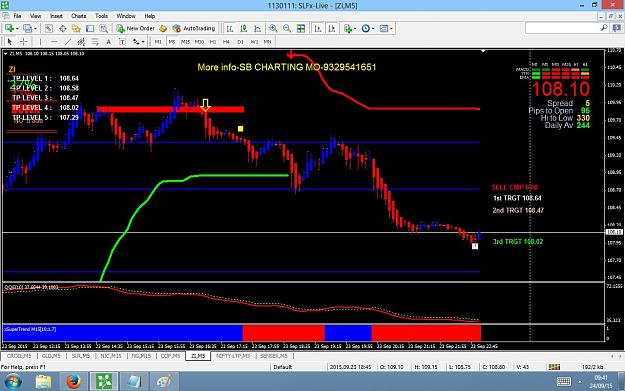625x391 pixels.
Task: Switch chart to line chart type
Action: coord(257,28)
